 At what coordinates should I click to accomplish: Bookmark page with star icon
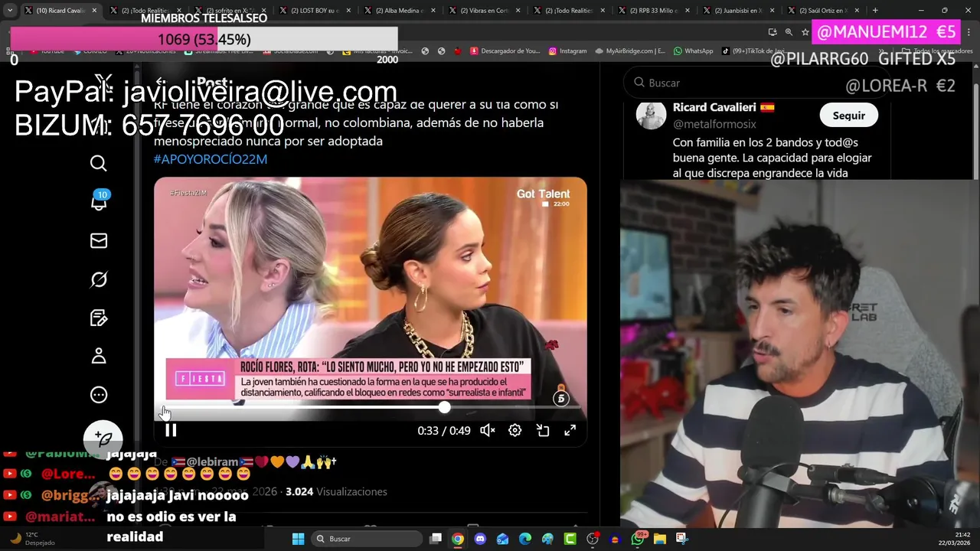[805, 32]
